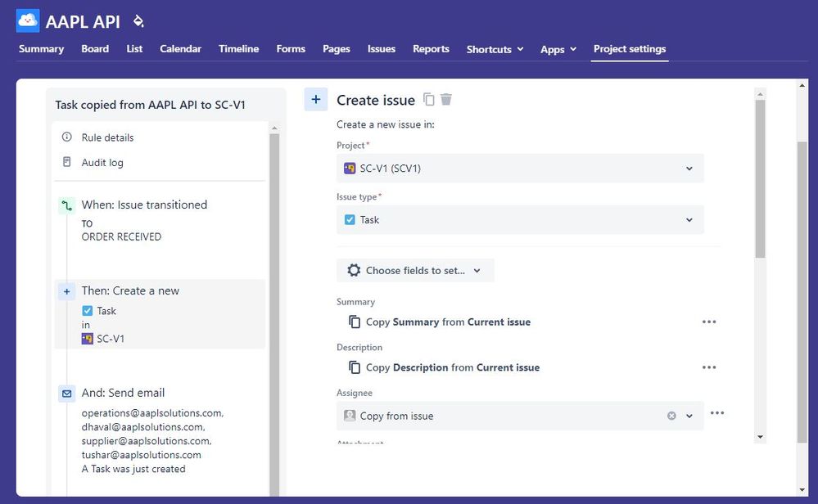Open the Timeline tab

(x=238, y=48)
